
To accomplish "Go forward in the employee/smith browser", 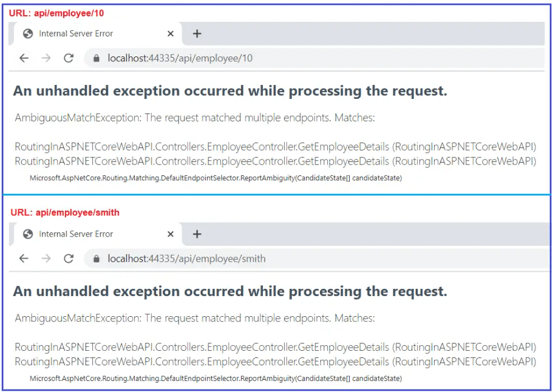I will pyautogui.click(x=46, y=259).
